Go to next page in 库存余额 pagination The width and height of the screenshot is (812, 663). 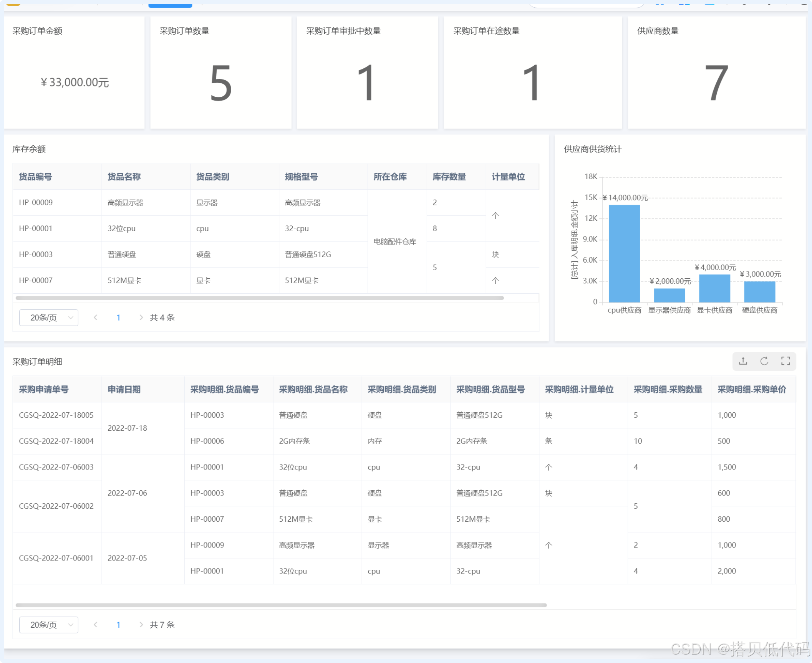click(141, 317)
